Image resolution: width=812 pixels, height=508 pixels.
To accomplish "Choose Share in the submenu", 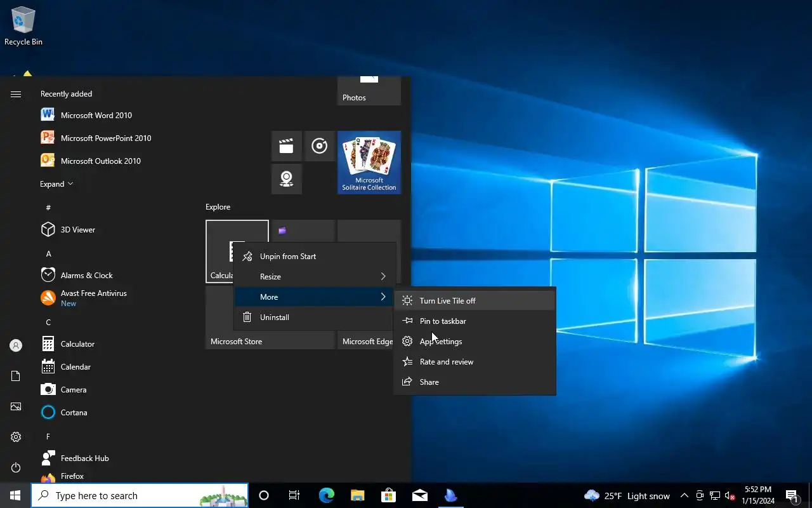I will [x=475, y=382].
